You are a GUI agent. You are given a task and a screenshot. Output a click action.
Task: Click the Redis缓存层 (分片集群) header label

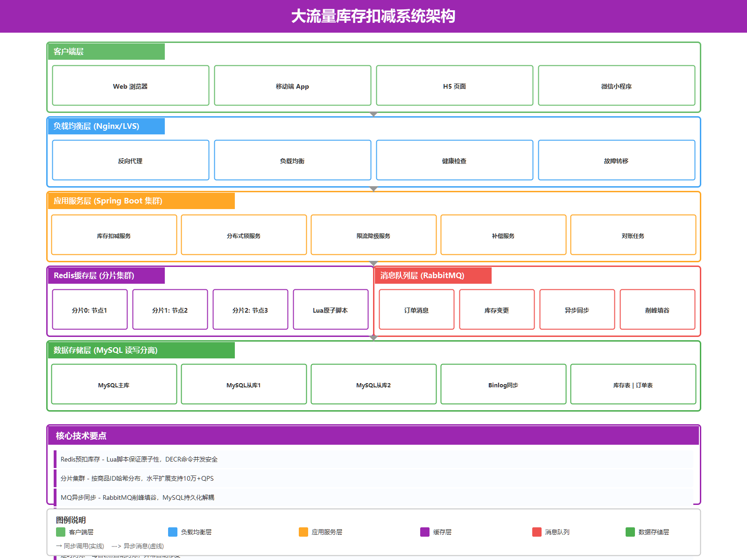coord(94,275)
